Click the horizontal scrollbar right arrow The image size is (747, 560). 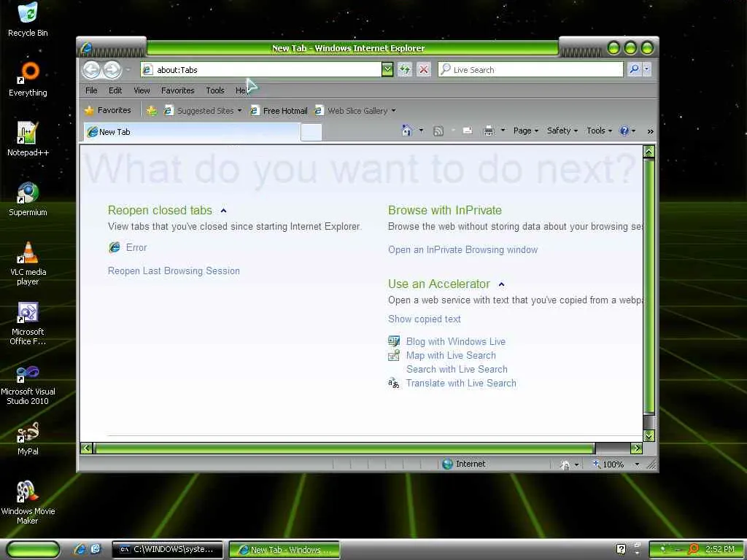pos(636,448)
